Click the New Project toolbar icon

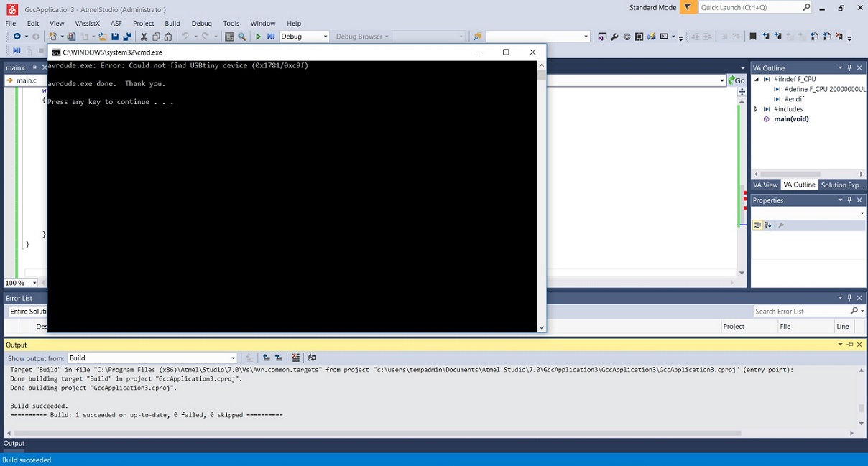point(52,37)
